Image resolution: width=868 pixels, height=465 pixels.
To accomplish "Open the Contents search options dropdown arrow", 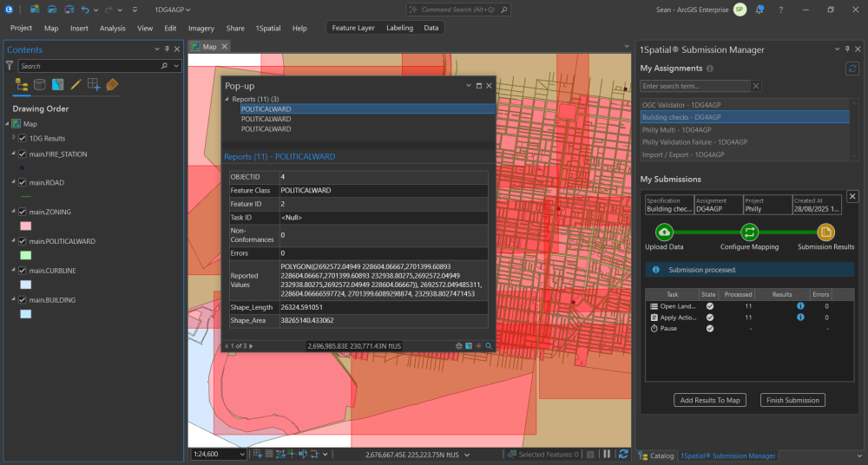I will tap(176, 66).
